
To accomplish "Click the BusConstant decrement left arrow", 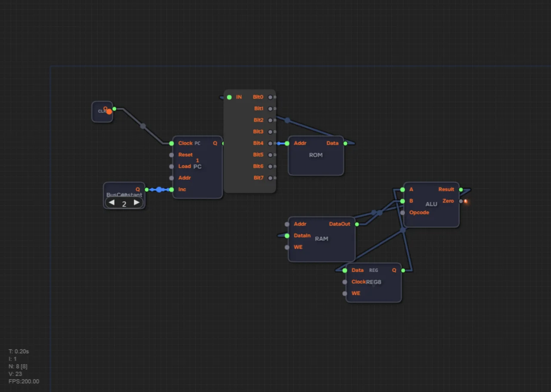I will coord(111,202).
